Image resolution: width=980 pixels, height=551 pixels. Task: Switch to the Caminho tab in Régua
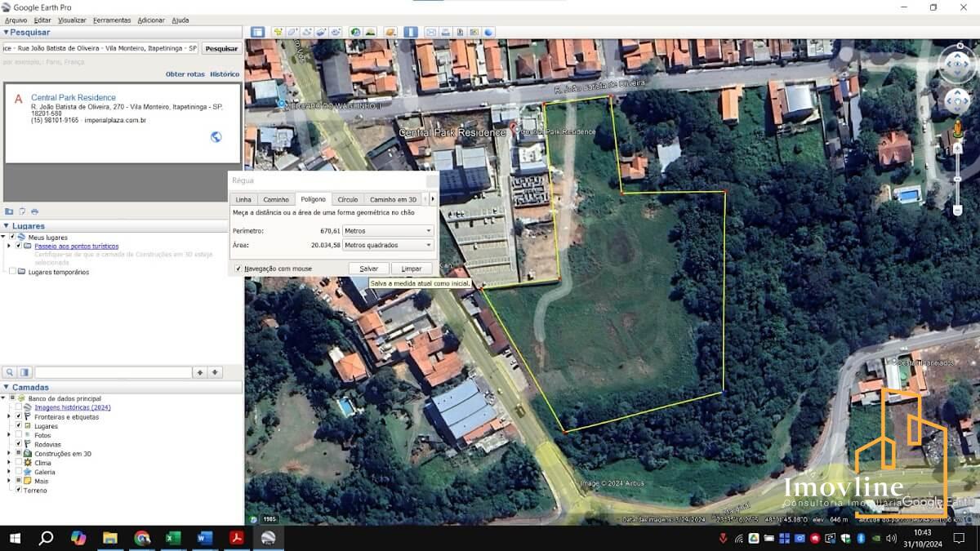click(x=276, y=199)
